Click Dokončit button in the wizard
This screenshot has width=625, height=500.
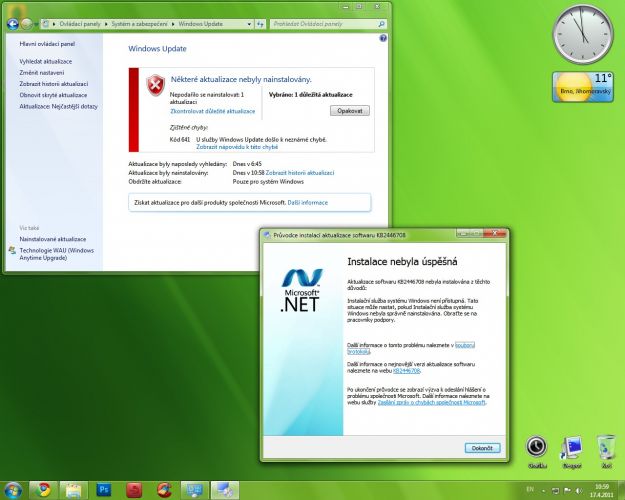(x=482, y=448)
